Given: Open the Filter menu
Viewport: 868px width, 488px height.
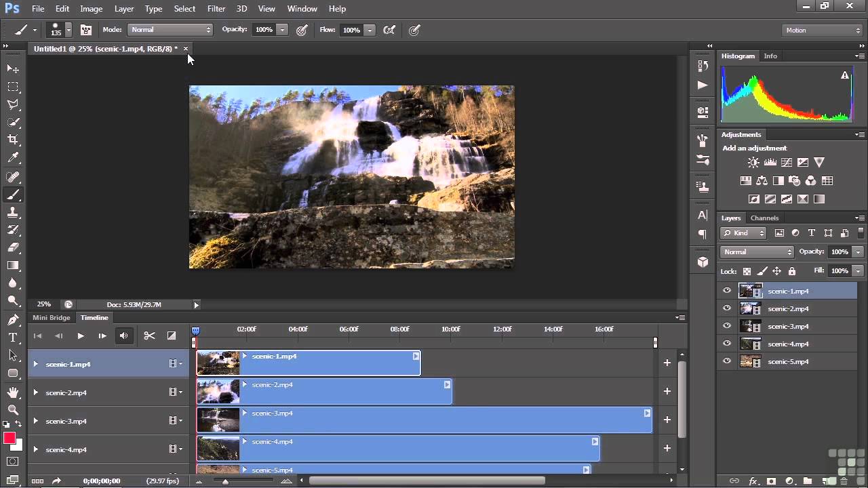Looking at the screenshot, I should point(216,9).
